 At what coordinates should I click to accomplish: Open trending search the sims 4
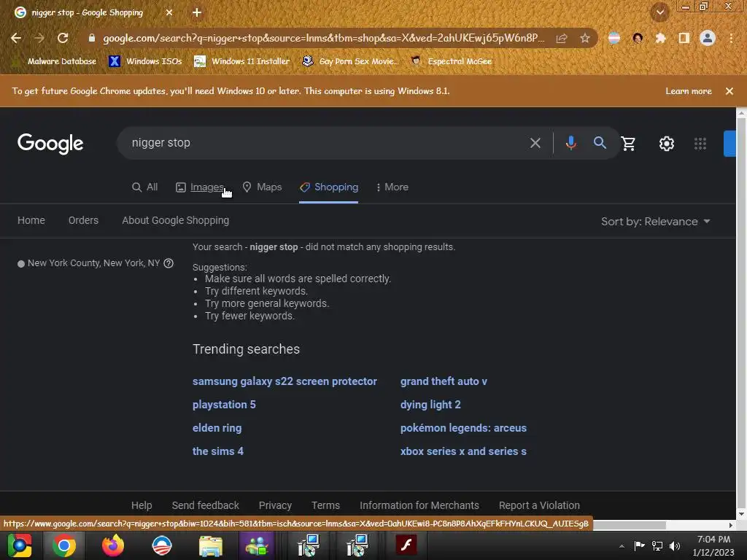click(217, 451)
